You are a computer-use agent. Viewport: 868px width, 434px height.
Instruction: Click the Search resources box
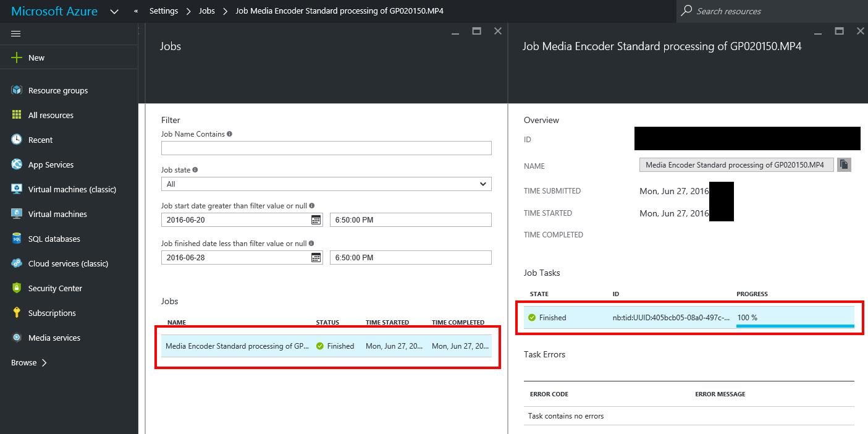pos(772,11)
